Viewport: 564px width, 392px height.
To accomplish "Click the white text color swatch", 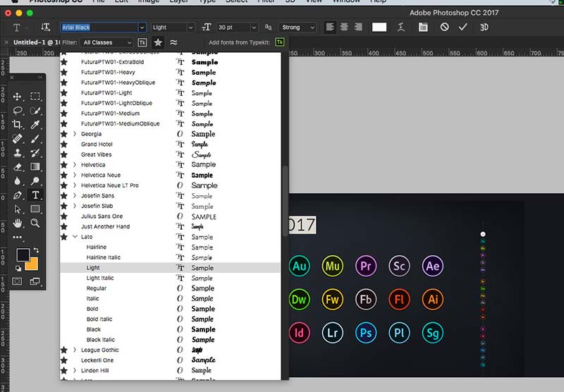I will 379,27.
